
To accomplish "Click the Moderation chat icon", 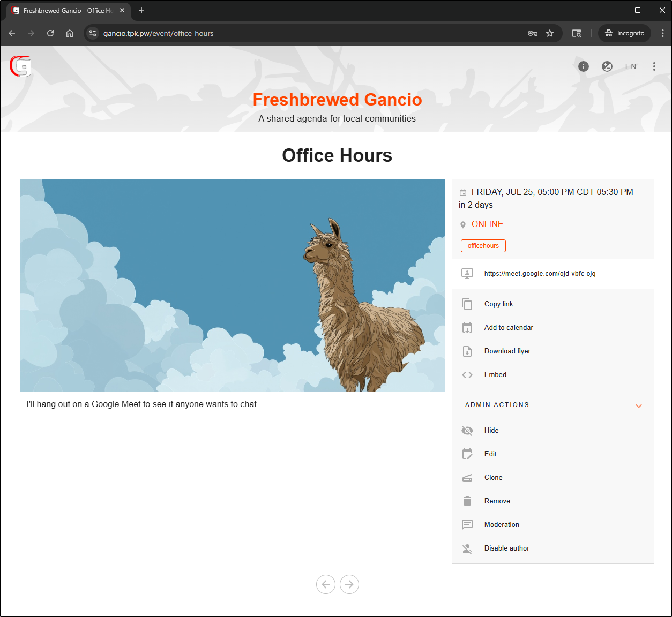I will [x=467, y=525].
